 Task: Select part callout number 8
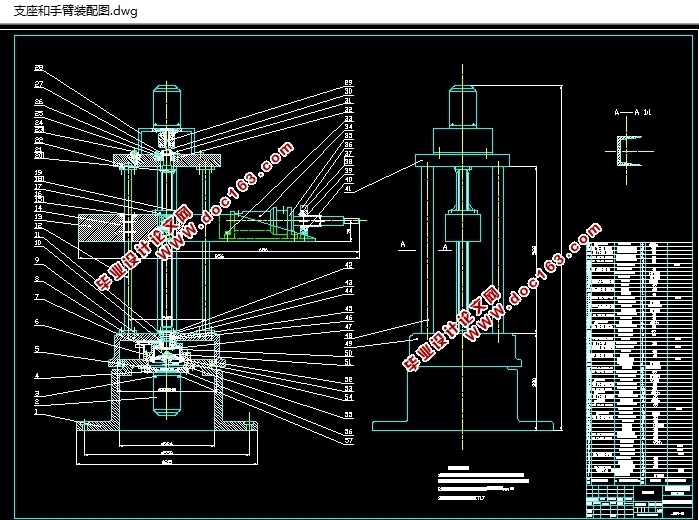point(37,278)
